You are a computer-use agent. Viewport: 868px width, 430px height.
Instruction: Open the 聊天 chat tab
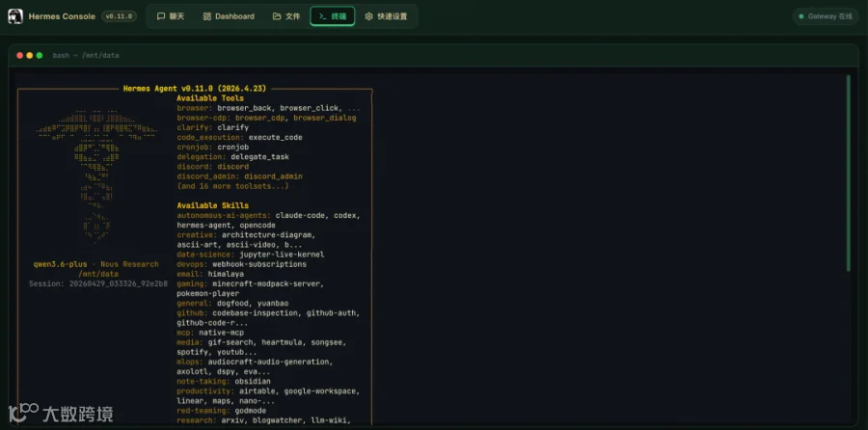(x=171, y=16)
